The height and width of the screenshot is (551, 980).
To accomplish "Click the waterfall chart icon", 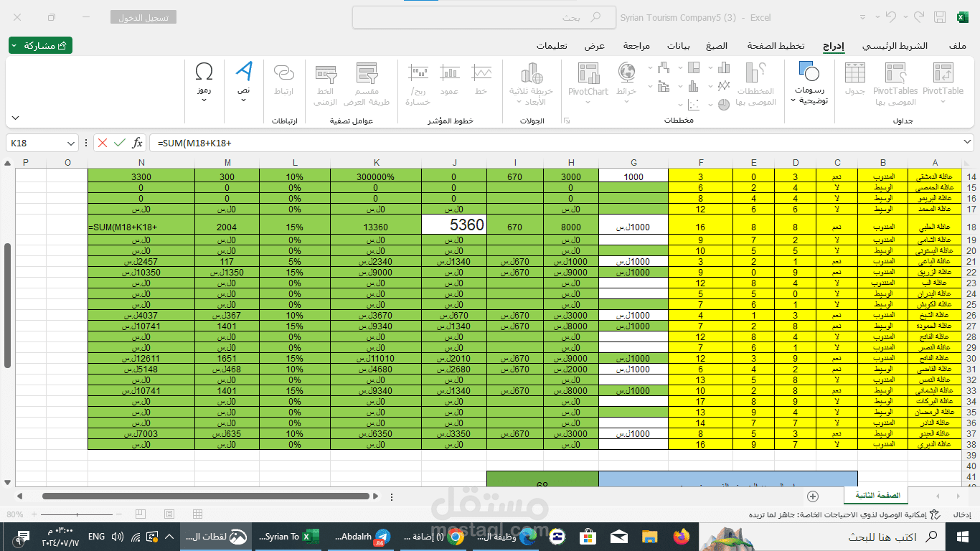I will (662, 67).
